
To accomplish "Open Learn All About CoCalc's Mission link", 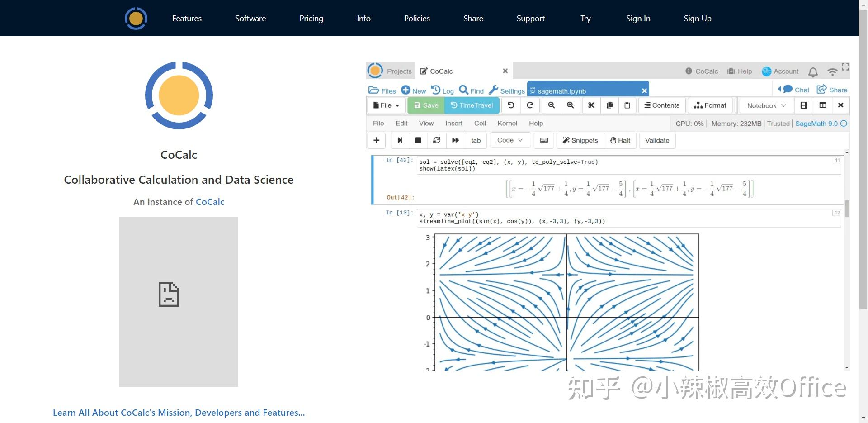I will click(179, 412).
